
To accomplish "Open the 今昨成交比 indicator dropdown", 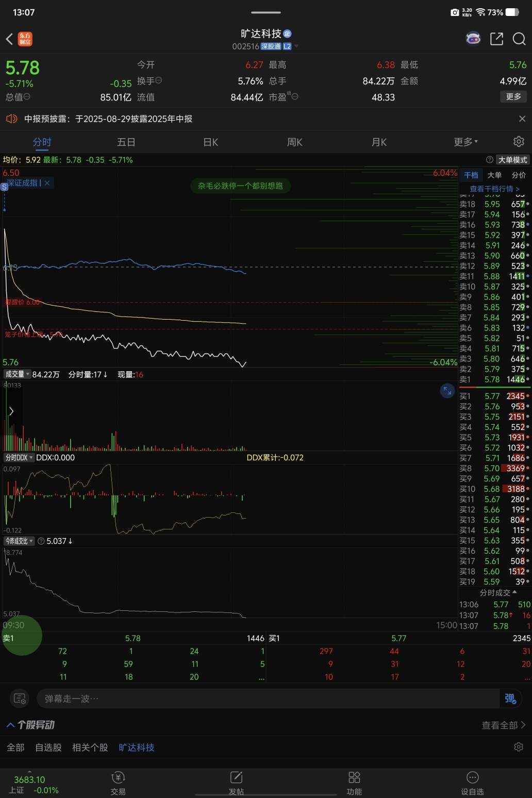I will pos(19,541).
